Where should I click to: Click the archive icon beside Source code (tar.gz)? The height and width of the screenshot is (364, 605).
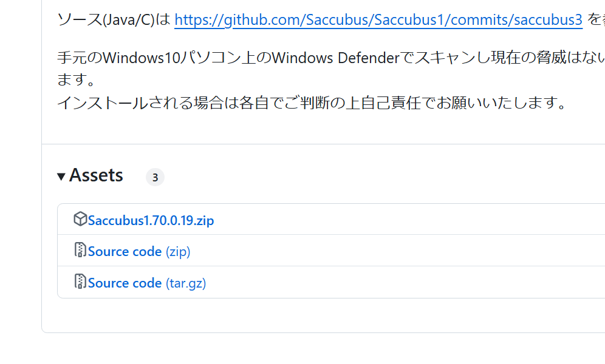pos(80,282)
